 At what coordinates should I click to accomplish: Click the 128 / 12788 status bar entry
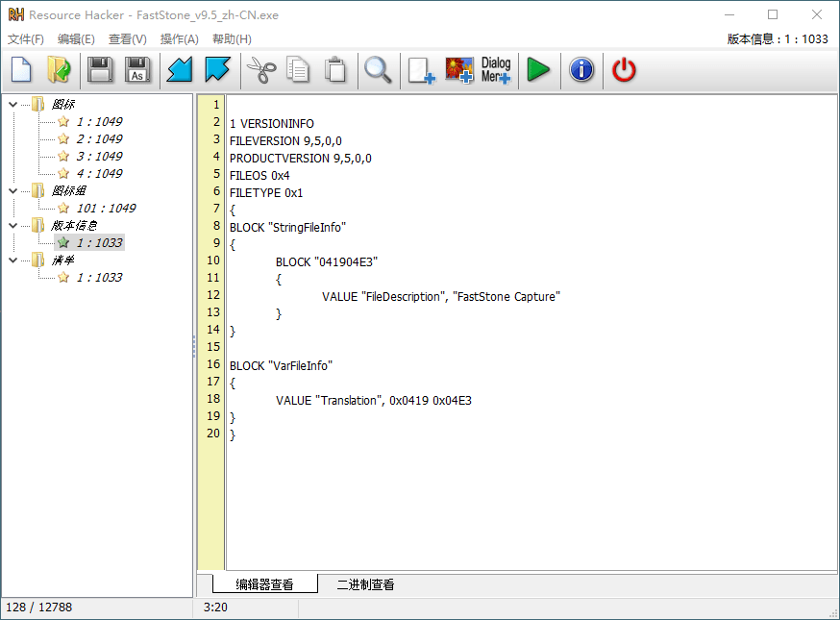pyautogui.click(x=39, y=608)
